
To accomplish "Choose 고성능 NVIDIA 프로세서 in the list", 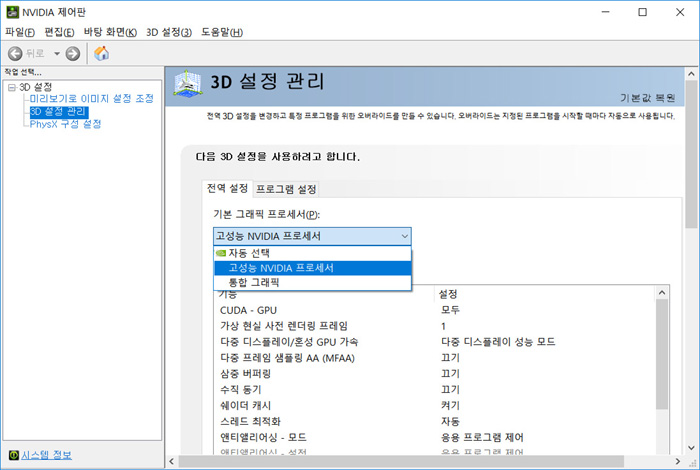I will [312, 268].
